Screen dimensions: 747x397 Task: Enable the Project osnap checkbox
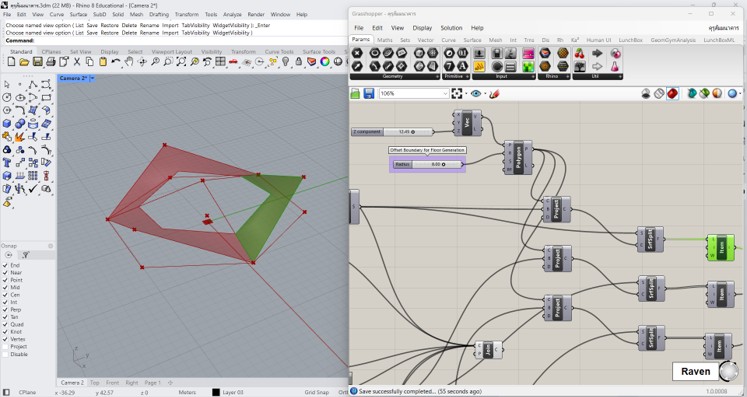[5, 346]
